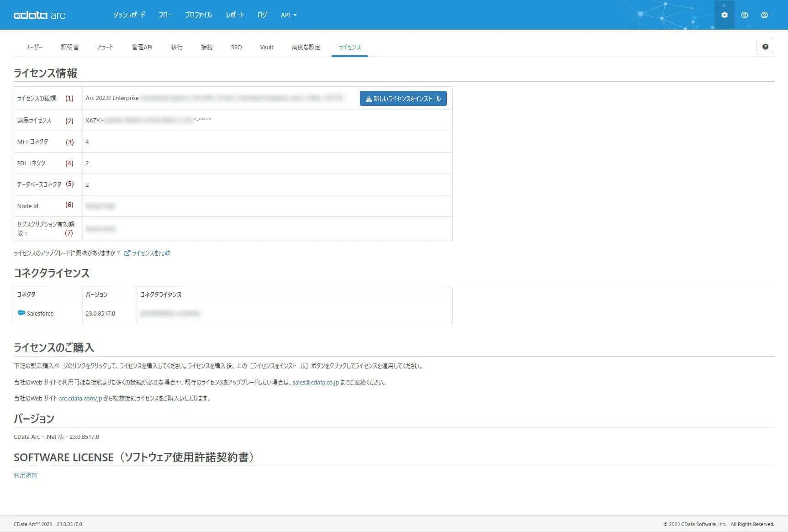Click the page help icon below header
Screen dimensions: 788x532
[765, 47]
